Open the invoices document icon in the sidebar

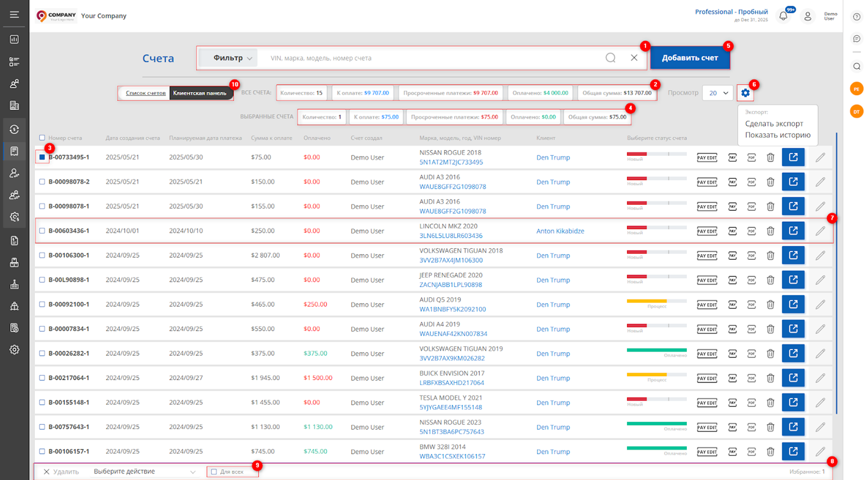click(14, 151)
